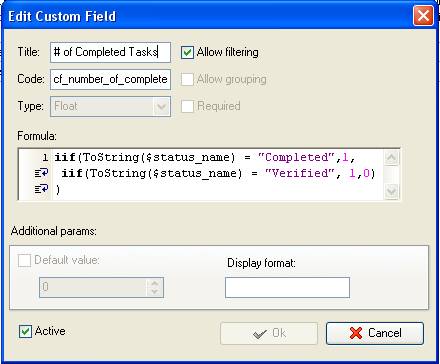Toggle the Required checkbox

[x=187, y=106]
